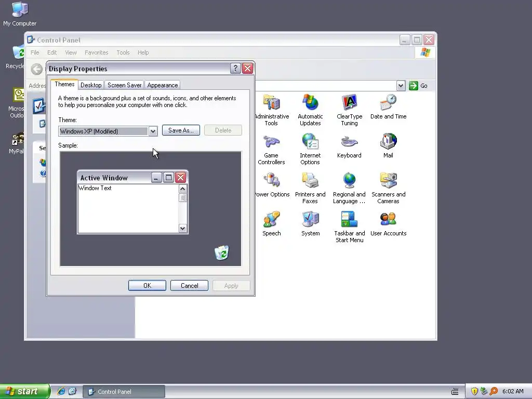Open User Accounts icon
The image size is (532, 399).
(388, 223)
